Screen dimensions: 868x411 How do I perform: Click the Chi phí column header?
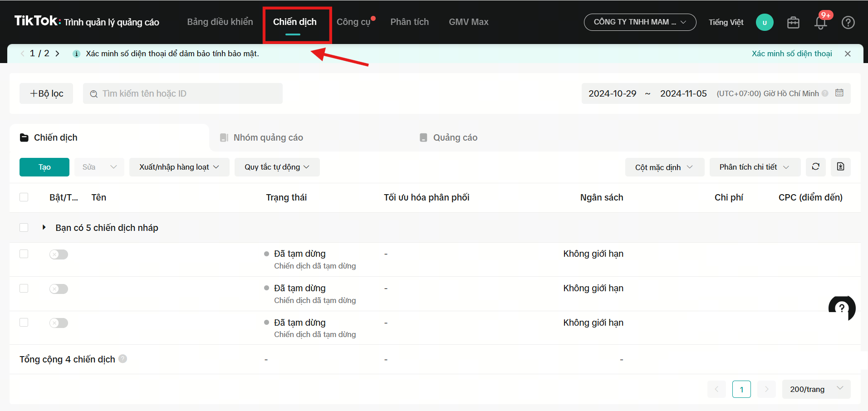click(729, 197)
